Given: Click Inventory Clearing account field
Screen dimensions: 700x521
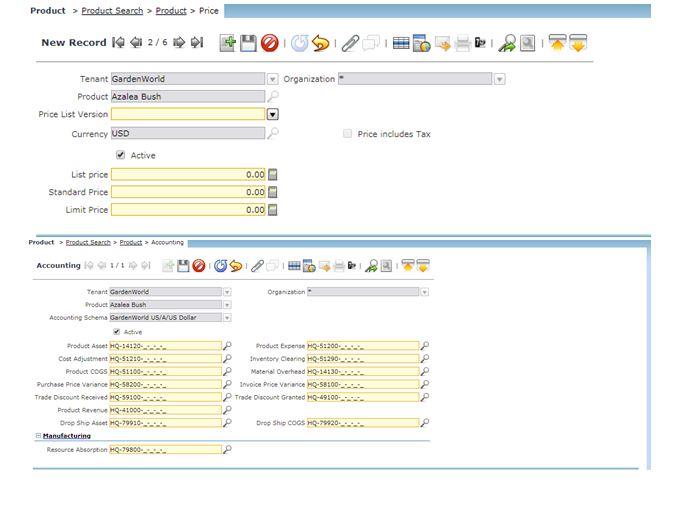Looking at the screenshot, I should click(x=363, y=358).
